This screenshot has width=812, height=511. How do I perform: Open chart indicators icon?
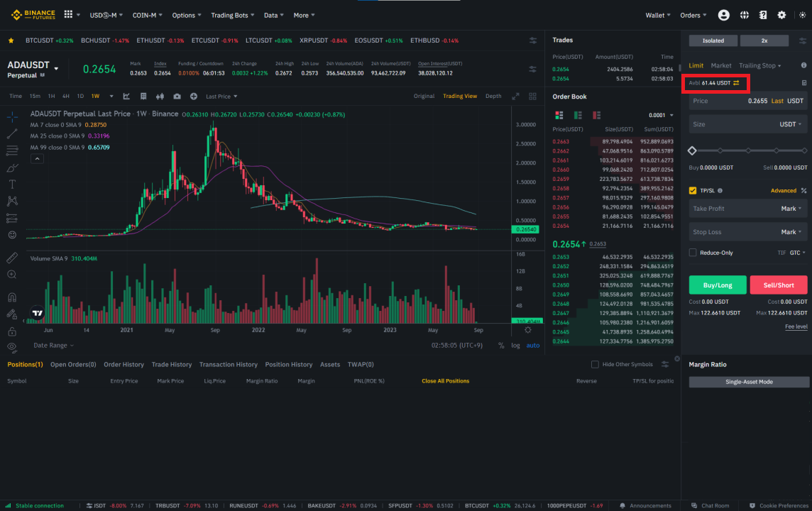coord(126,97)
